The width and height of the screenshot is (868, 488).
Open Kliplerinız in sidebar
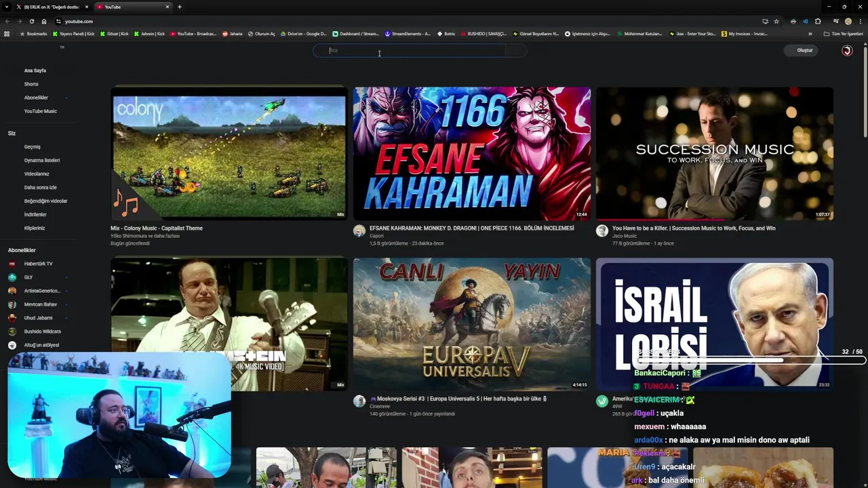[x=35, y=228]
